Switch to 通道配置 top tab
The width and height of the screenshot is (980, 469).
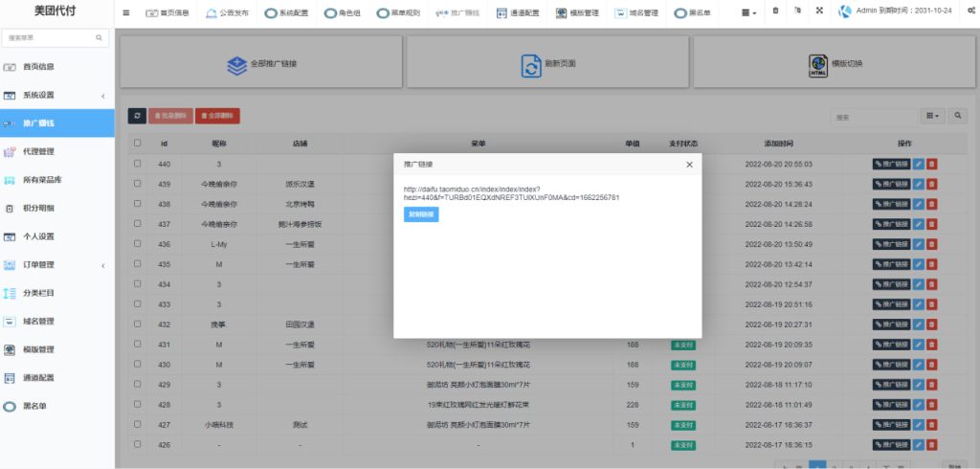click(x=518, y=12)
